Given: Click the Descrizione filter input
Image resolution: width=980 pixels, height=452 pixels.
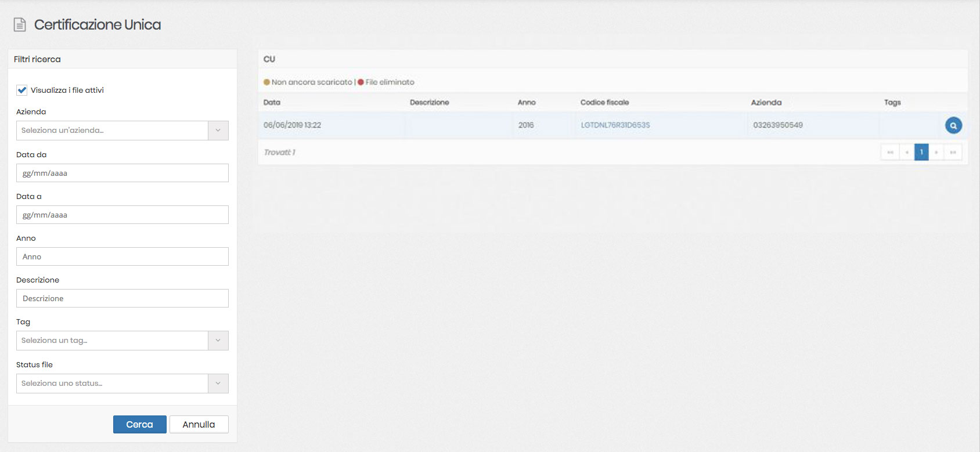Looking at the screenshot, I should tap(122, 298).
